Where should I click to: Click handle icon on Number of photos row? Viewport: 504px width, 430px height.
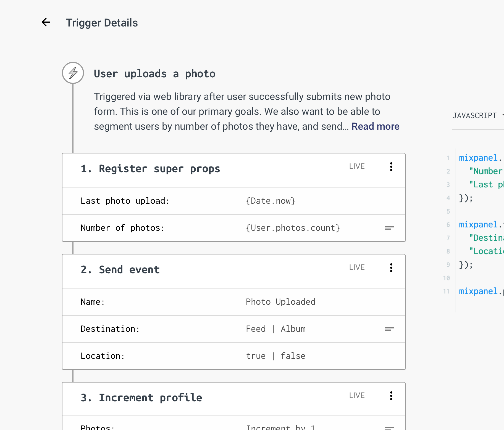(389, 228)
